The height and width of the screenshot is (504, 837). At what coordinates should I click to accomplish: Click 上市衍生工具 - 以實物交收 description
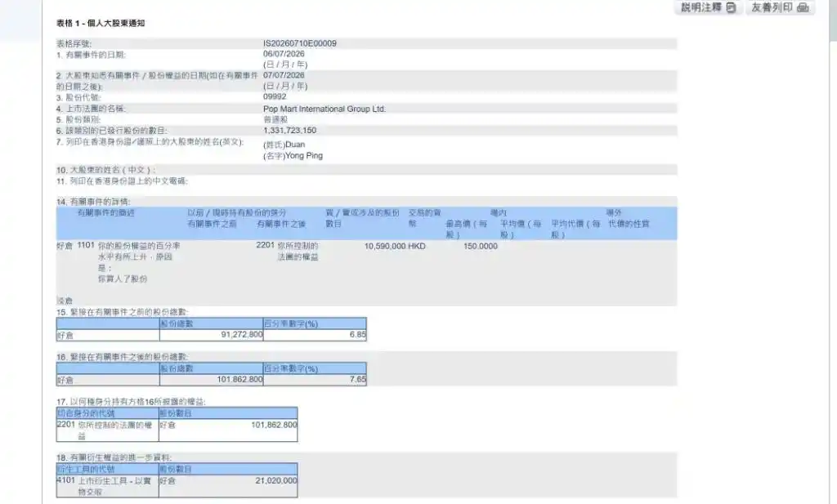click(x=114, y=486)
